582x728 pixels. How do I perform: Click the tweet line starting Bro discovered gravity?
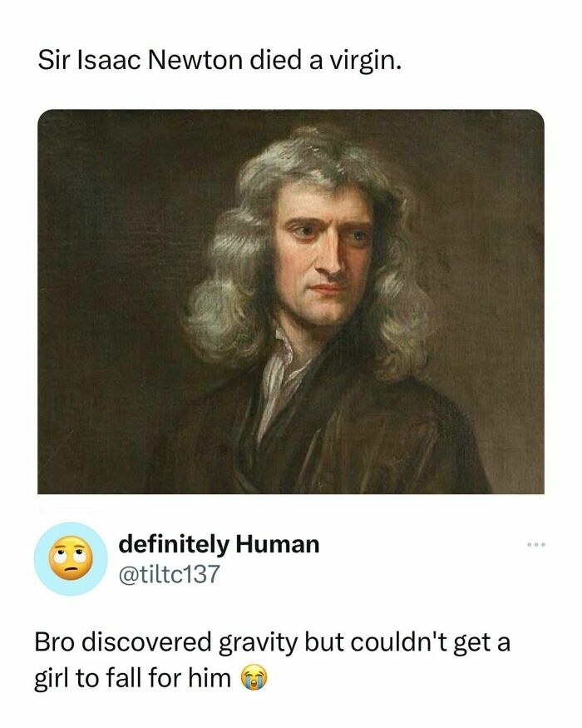[273, 643]
